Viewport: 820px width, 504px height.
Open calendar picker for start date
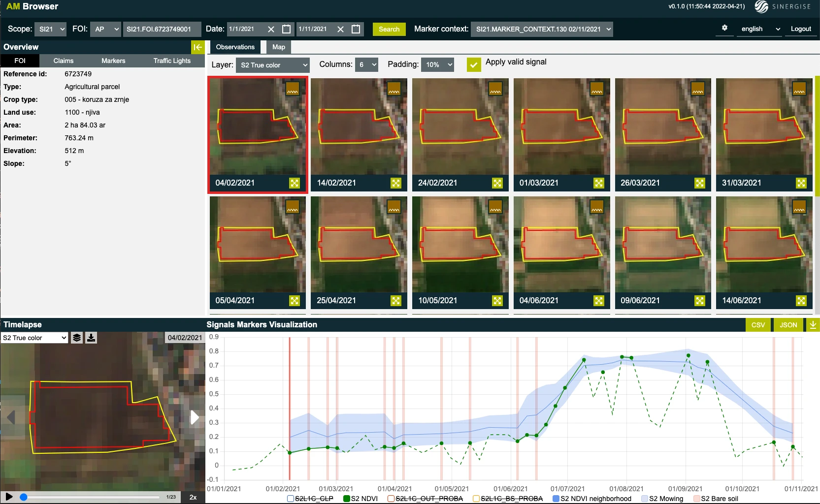tap(286, 29)
